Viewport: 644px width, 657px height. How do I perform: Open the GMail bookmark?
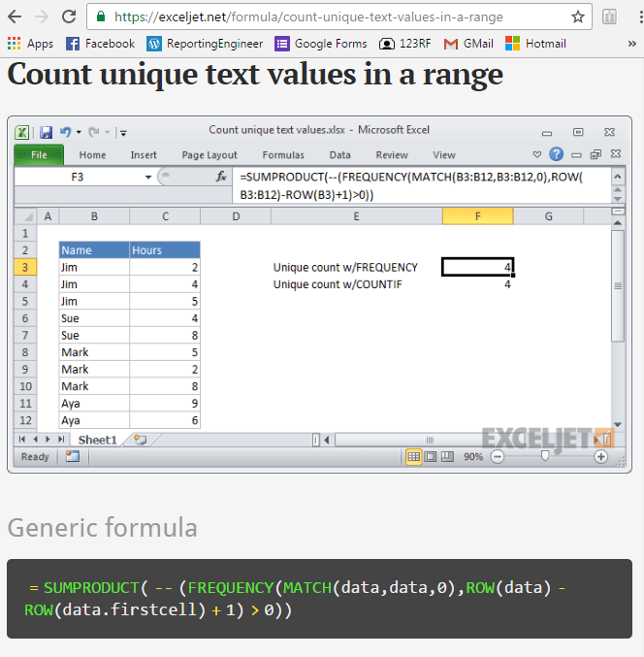(468, 44)
